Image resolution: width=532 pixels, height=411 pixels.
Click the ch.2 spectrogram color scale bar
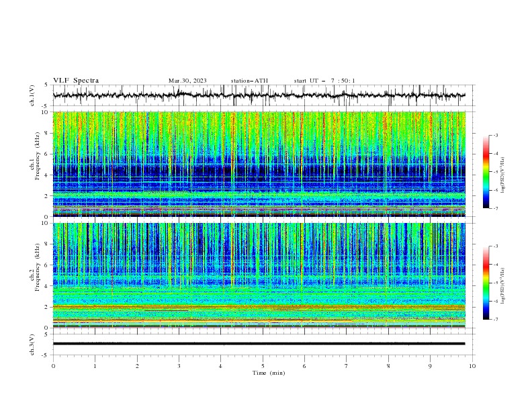[486, 283]
